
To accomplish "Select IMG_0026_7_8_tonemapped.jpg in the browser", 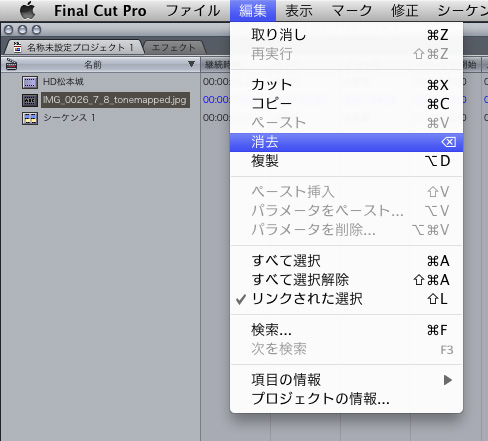I will (115, 100).
